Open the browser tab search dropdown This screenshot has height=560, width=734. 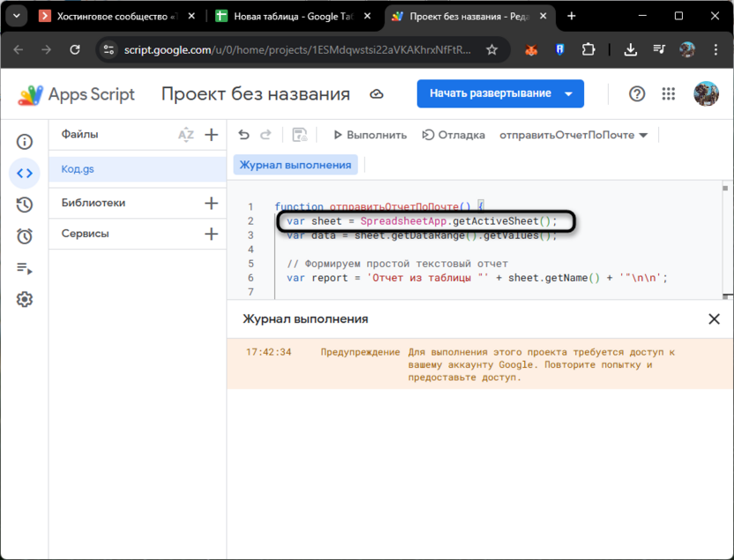(16, 16)
